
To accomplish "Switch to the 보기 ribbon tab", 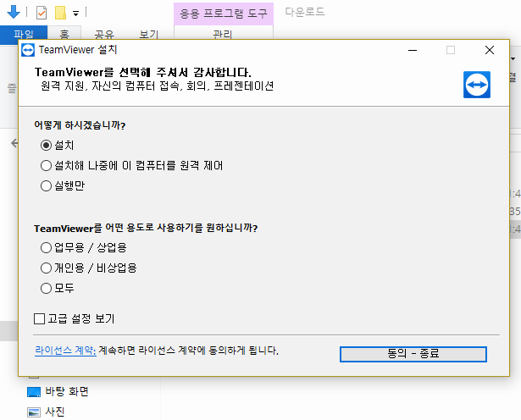I will pos(148,35).
